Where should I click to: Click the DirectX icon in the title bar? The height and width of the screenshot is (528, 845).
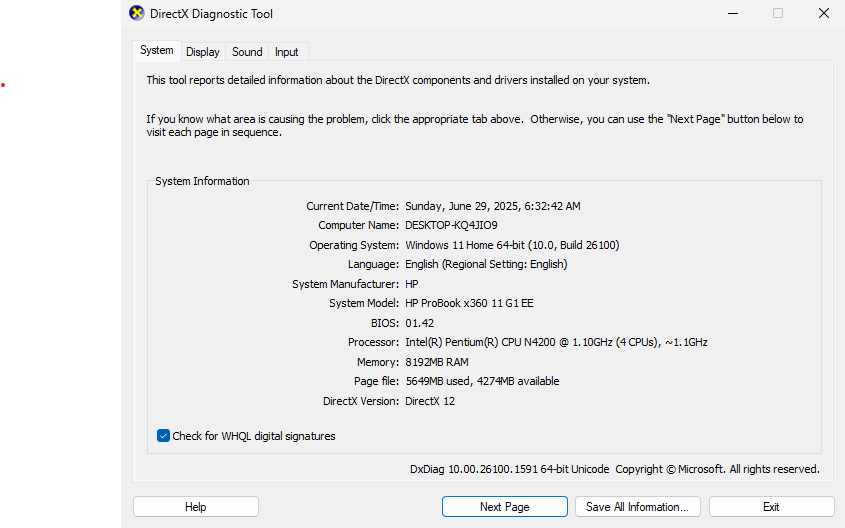pyautogui.click(x=137, y=14)
